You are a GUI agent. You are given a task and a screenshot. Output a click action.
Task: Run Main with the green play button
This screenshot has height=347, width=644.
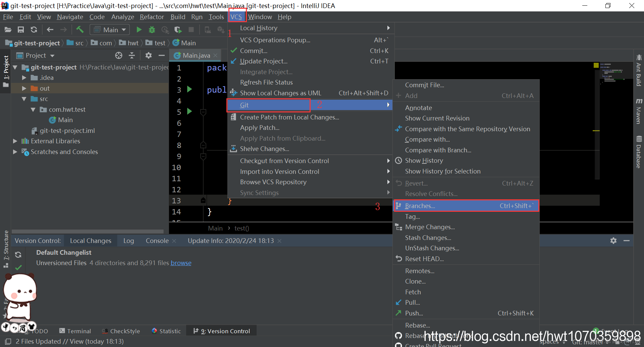[139, 30]
